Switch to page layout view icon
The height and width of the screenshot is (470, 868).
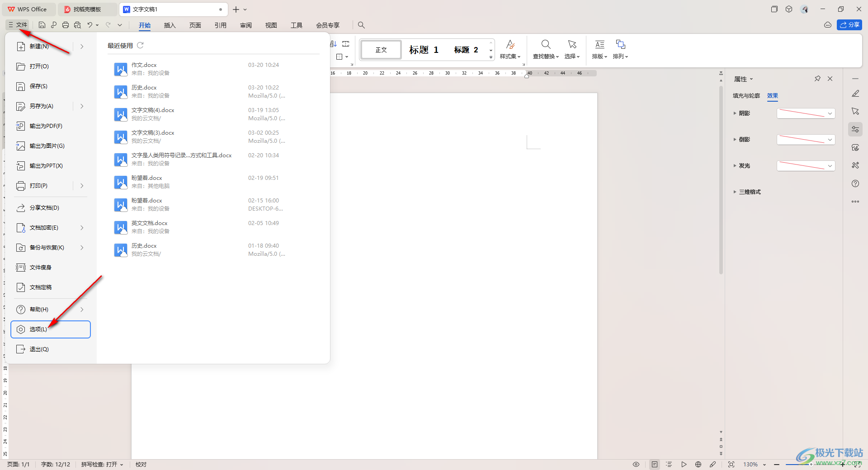click(x=655, y=464)
